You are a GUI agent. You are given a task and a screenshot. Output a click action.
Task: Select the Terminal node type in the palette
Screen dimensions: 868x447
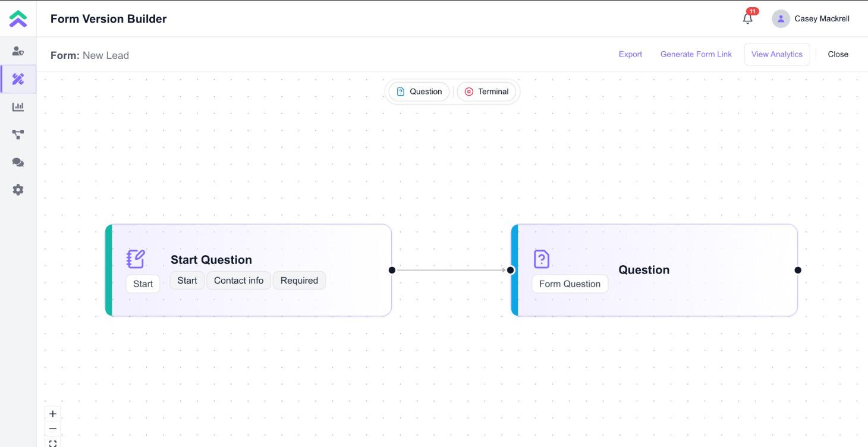486,92
